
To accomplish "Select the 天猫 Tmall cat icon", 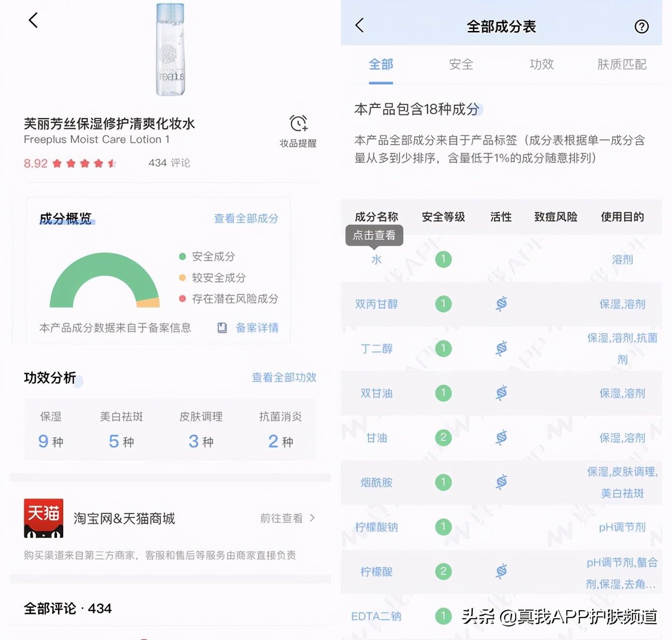I will tap(44, 519).
